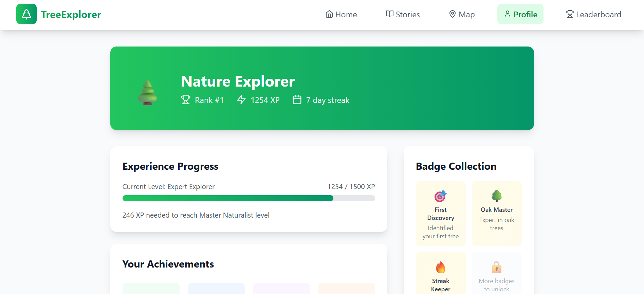Viewport: 644px width, 294px height.
Task: Click the "Oak Master" badge title
Action: coord(497,210)
